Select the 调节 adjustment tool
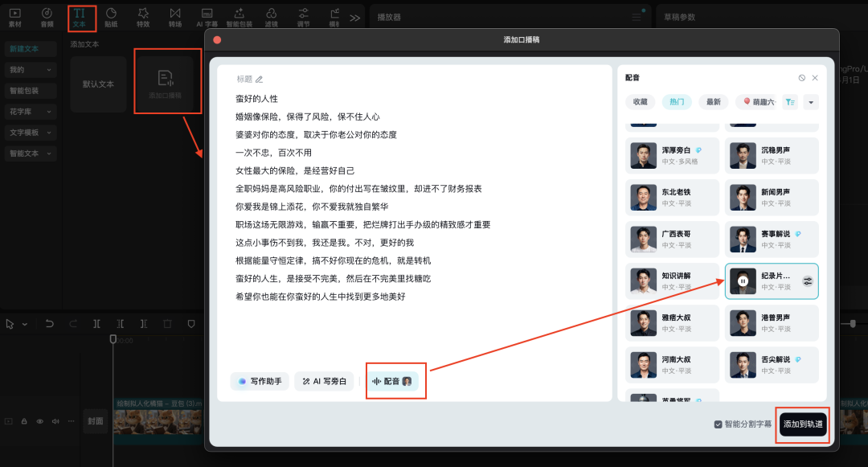Viewport: 868px width, 467px height. [303, 18]
